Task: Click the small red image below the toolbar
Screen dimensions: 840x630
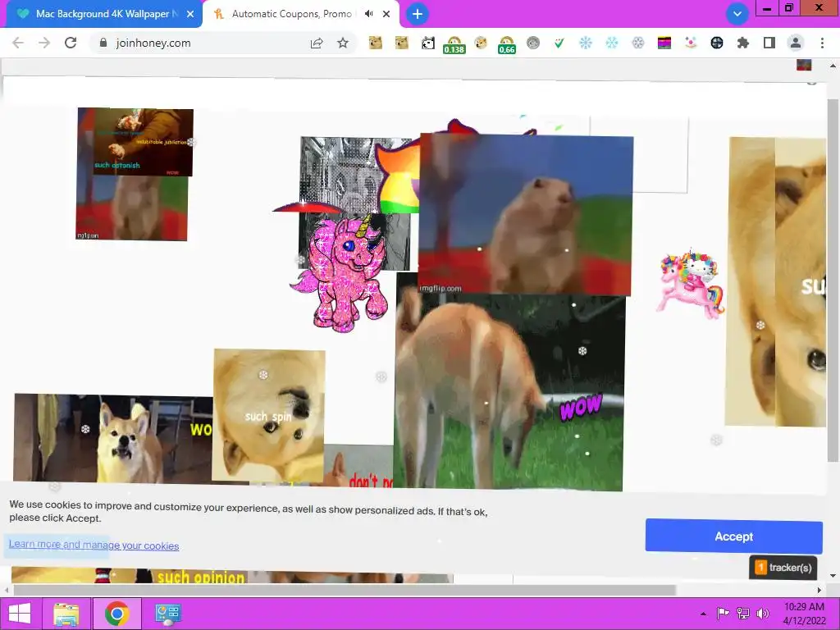Action: 804,65
